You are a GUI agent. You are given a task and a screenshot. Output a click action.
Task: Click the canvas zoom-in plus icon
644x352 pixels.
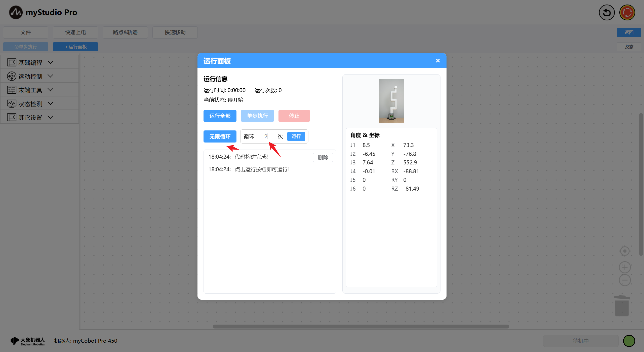[625, 267]
